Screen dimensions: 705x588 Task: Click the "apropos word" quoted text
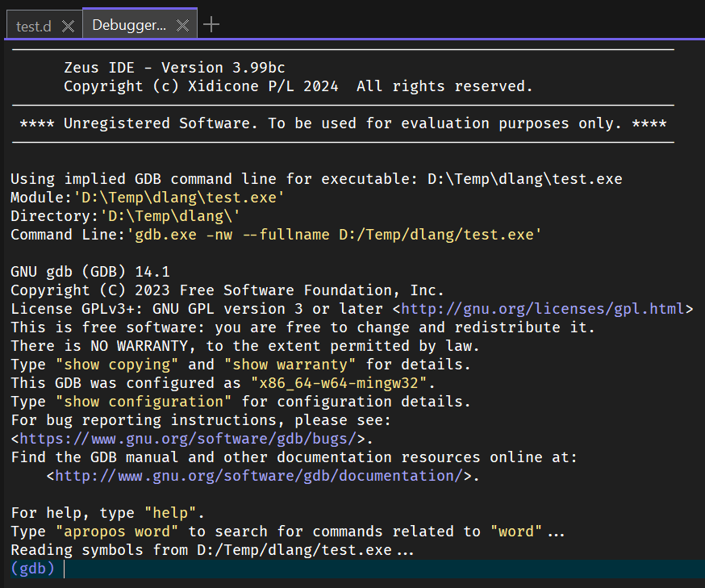point(117,532)
